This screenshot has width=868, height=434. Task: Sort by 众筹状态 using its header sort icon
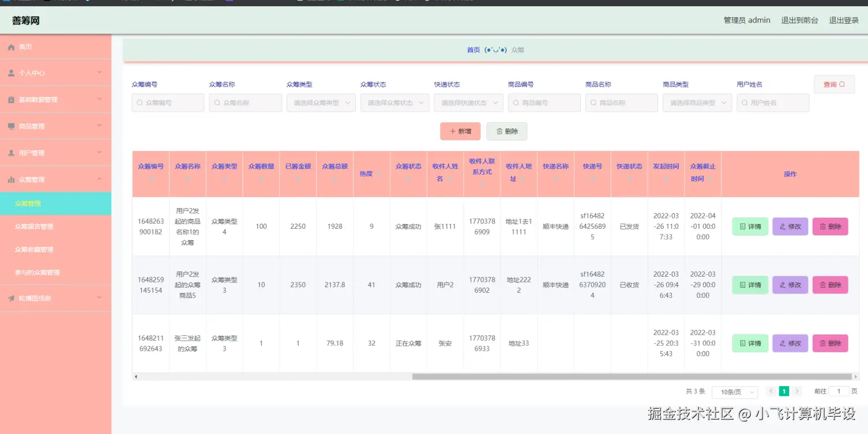click(x=408, y=179)
